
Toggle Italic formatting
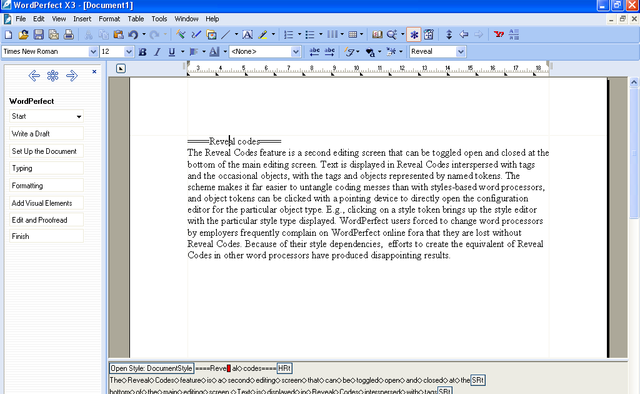coord(157,52)
